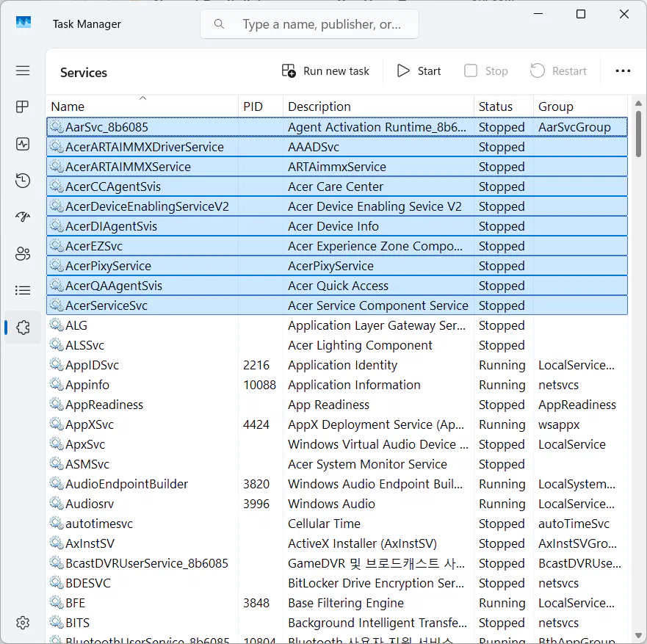Click the gear icon beside AxInstSV
Image resolution: width=647 pixels, height=644 pixels.
57,543
